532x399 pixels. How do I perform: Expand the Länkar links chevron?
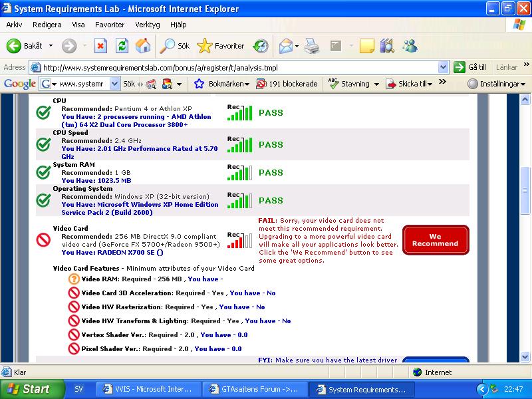[526, 64]
